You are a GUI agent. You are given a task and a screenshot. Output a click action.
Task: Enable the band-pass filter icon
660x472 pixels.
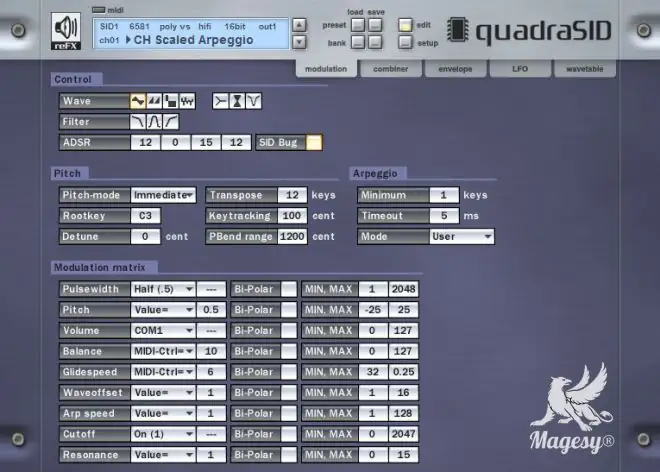click(154, 122)
